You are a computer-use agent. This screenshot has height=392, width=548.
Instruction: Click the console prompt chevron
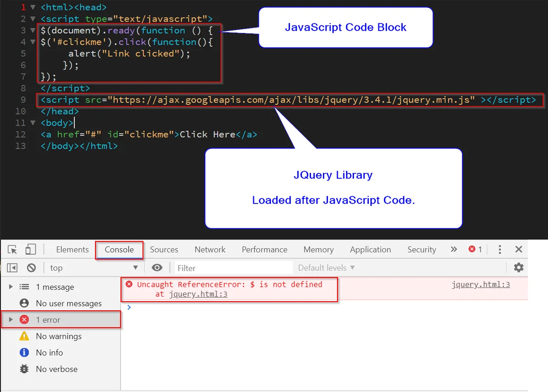[129, 307]
